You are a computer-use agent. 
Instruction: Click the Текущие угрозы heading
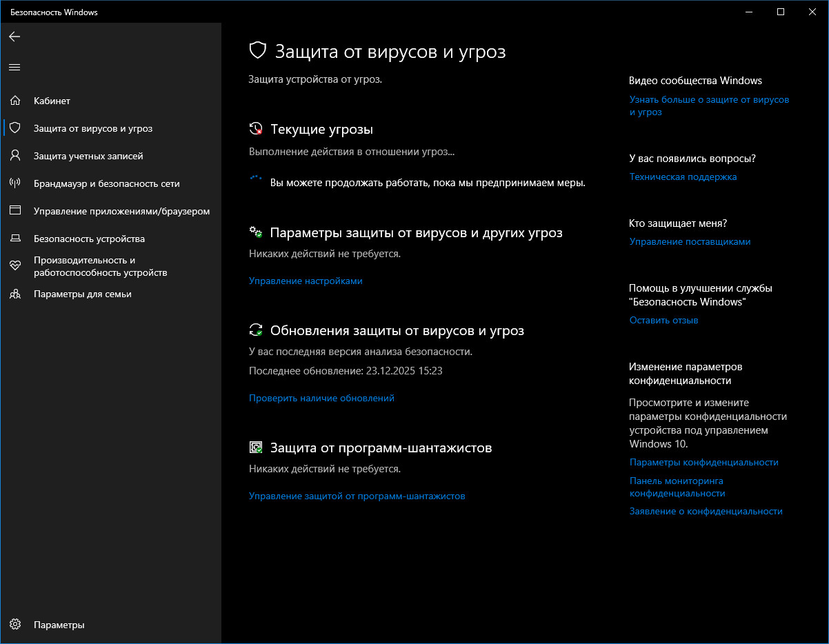click(321, 129)
